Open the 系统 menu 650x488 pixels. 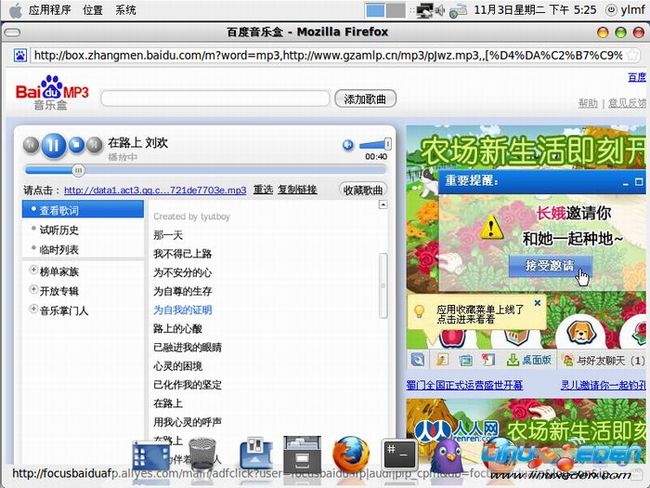(126, 10)
